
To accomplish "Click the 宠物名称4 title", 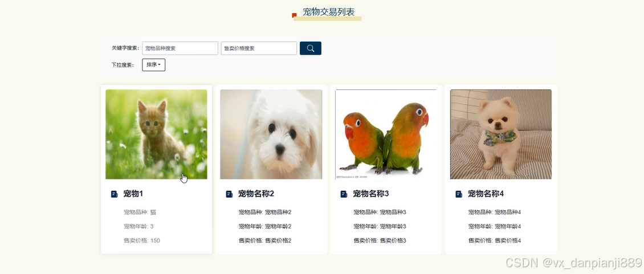I will (x=486, y=194).
